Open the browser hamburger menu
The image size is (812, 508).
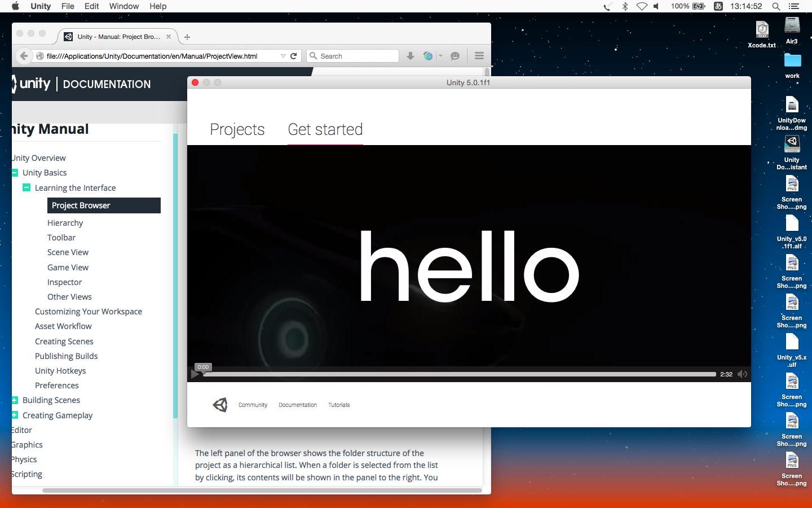(x=479, y=56)
